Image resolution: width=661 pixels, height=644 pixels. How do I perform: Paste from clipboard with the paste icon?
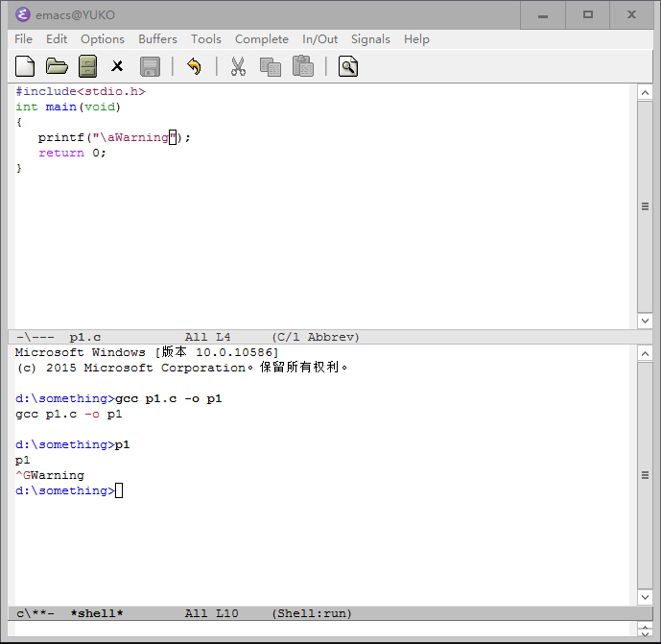(x=303, y=66)
